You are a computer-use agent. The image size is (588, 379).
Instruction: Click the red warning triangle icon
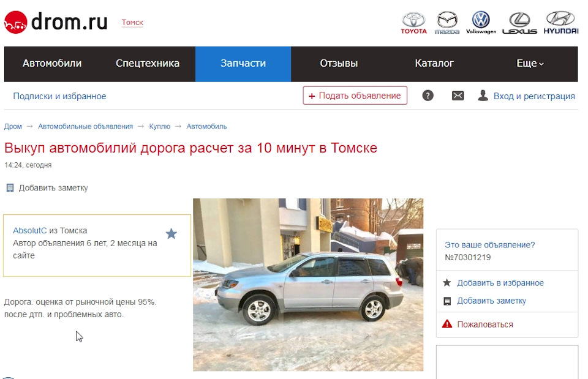[x=447, y=324]
